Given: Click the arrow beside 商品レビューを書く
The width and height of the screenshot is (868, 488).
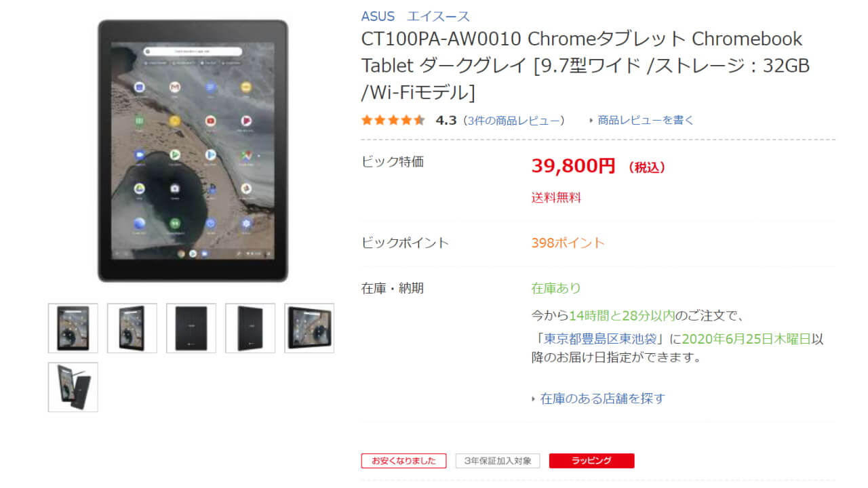Looking at the screenshot, I should [x=591, y=121].
